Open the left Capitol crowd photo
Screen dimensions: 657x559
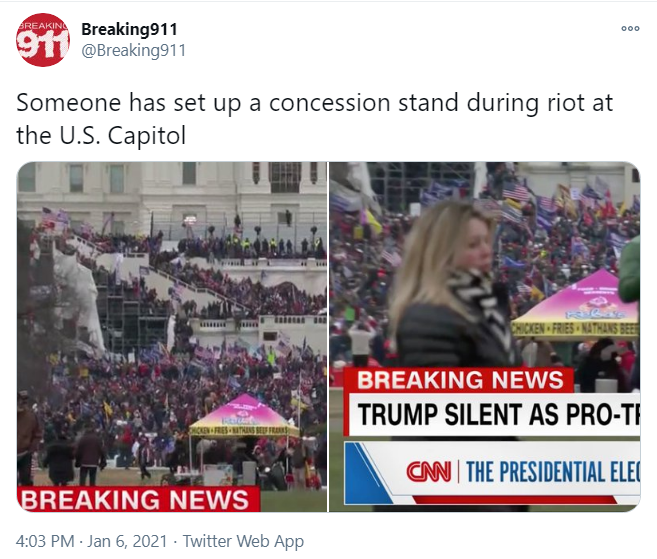click(x=172, y=336)
